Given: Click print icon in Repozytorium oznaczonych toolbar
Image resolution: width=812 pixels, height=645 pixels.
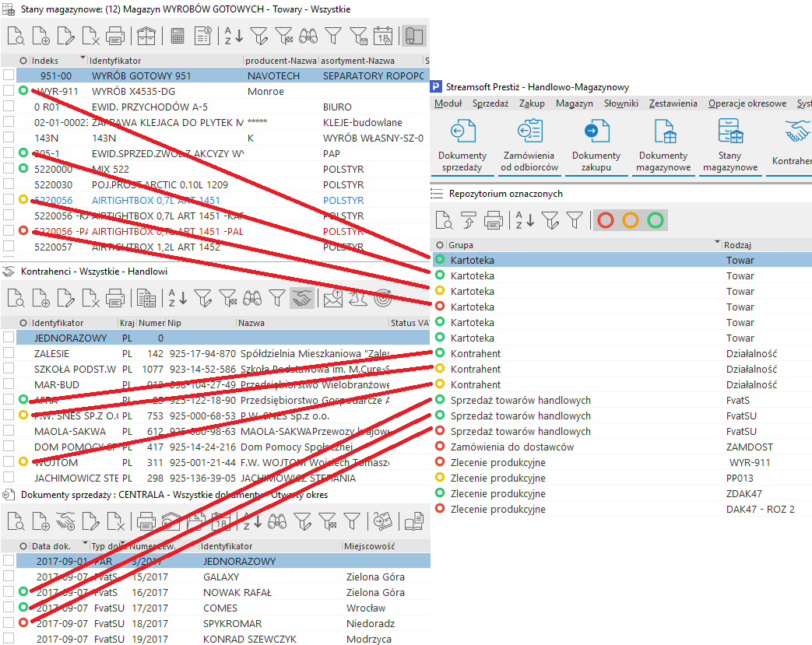Looking at the screenshot, I should (x=493, y=220).
